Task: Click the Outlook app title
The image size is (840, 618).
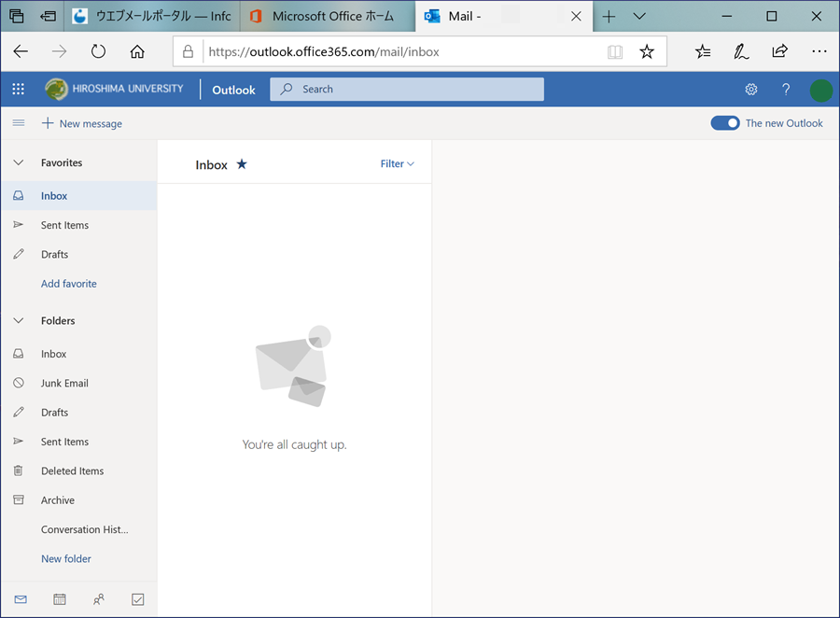Action: pos(233,90)
